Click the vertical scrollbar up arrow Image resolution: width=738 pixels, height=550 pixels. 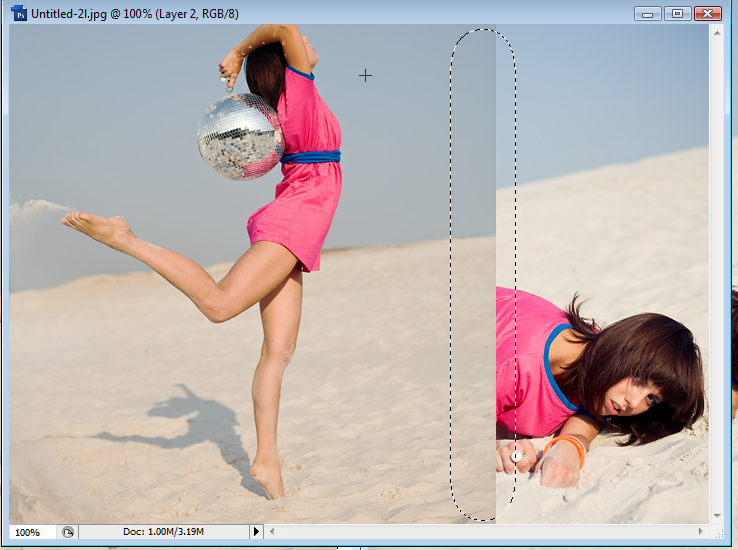click(x=717, y=33)
